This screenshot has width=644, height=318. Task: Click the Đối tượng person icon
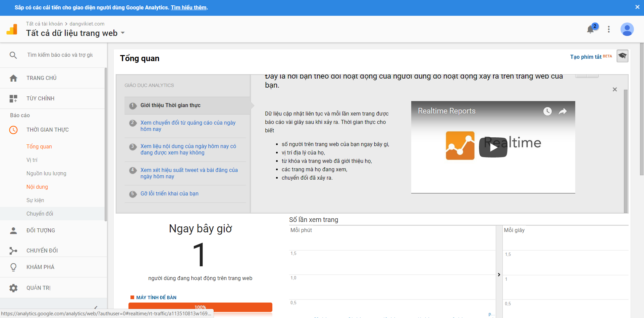coord(13,231)
